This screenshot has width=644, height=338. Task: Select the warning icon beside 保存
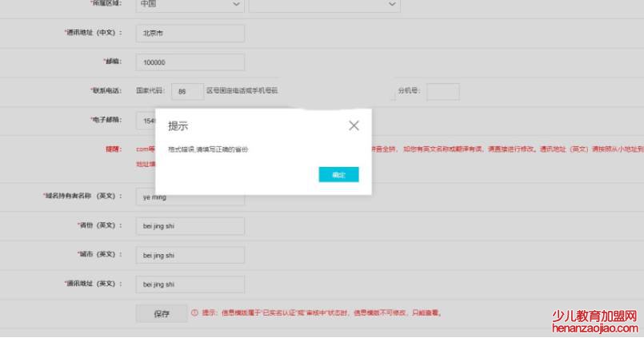pyautogui.click(x=194, y=312)
